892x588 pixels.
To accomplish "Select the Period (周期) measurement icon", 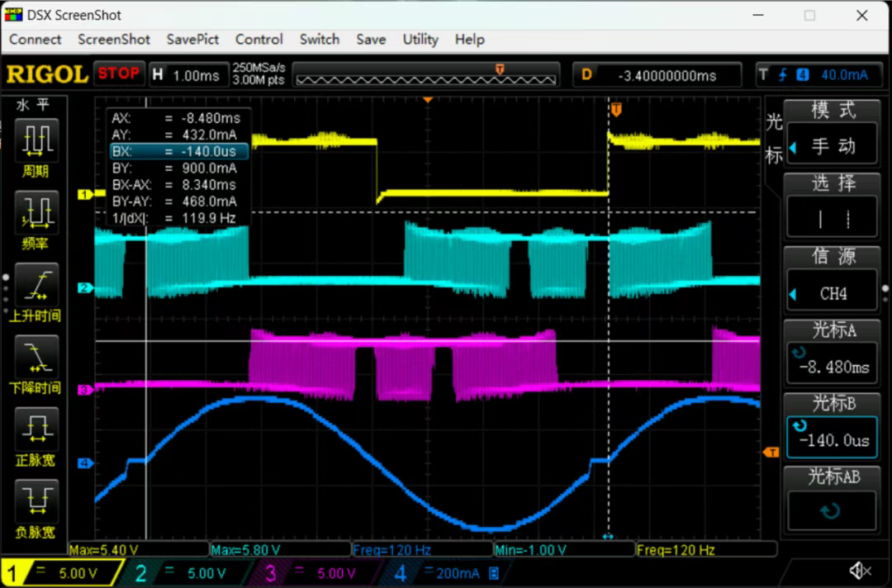I will (35, 140).
